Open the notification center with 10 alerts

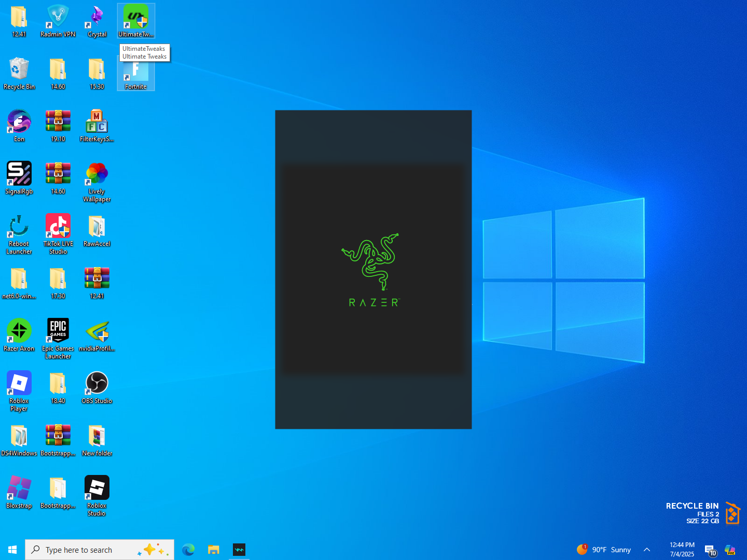coord(710,550)
